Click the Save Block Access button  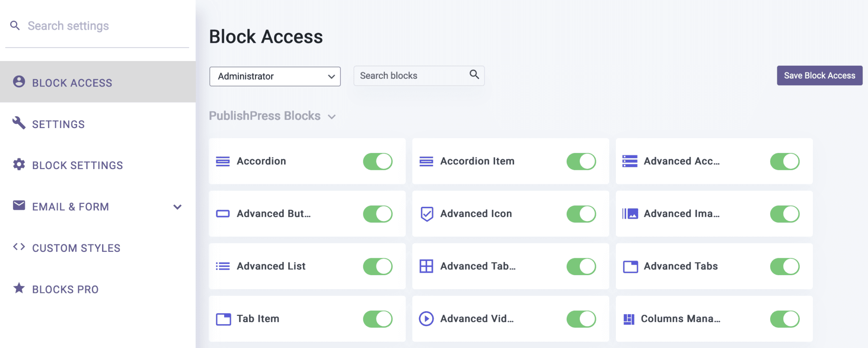pyautogui.click(x=820, y=75)
